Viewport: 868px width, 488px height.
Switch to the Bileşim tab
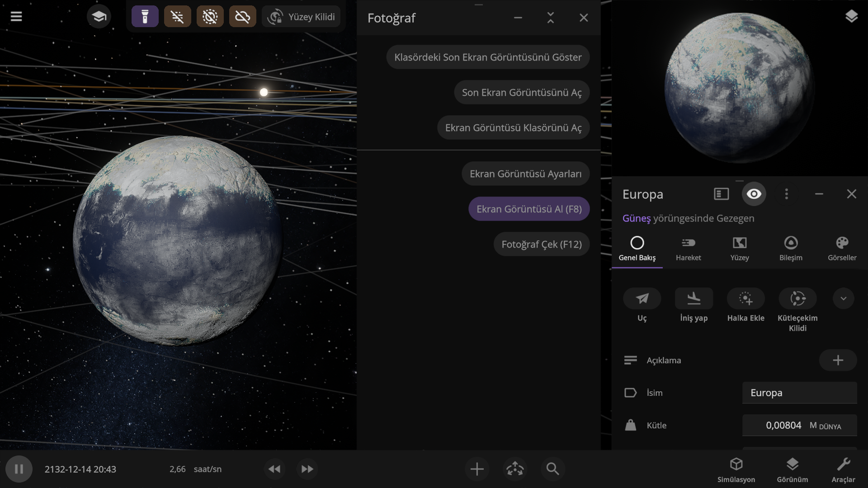pyautogui.click(x=791, y=249)
